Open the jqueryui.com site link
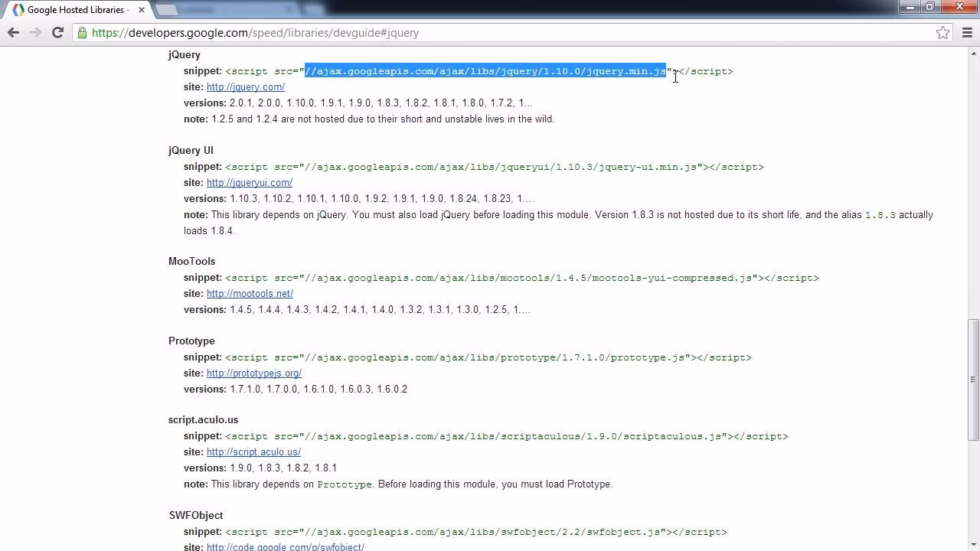The width and height of the screenshot is (980, 551). 249,183
